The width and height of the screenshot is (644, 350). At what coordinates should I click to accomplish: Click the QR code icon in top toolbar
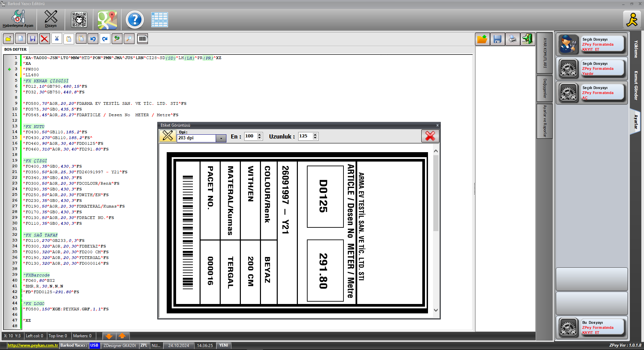point(79,19)
